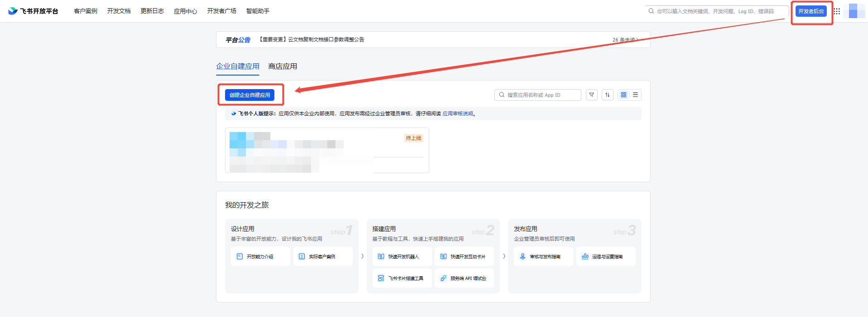Switch to list view
Image resolution: width=868 pixels, height=317 pixels.
click(635, 95)
